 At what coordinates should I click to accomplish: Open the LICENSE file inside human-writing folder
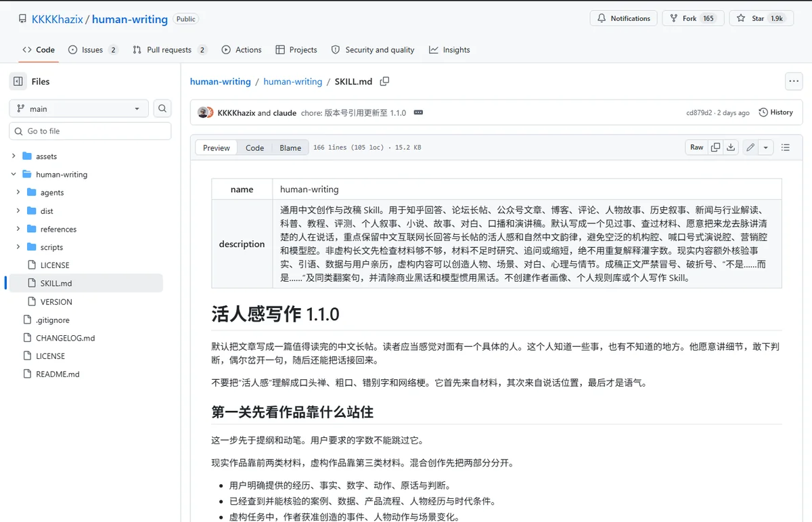pos(55,265)
